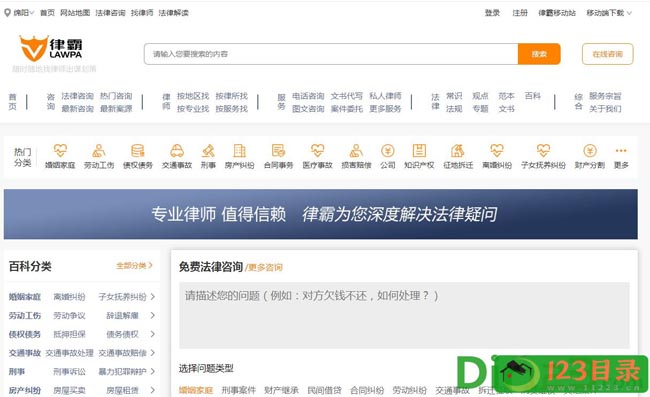Select 婚姻家庭 as the question type
The height and width of the screenshot is (397, 650).
pyautogui.click(x=196, y=390)
